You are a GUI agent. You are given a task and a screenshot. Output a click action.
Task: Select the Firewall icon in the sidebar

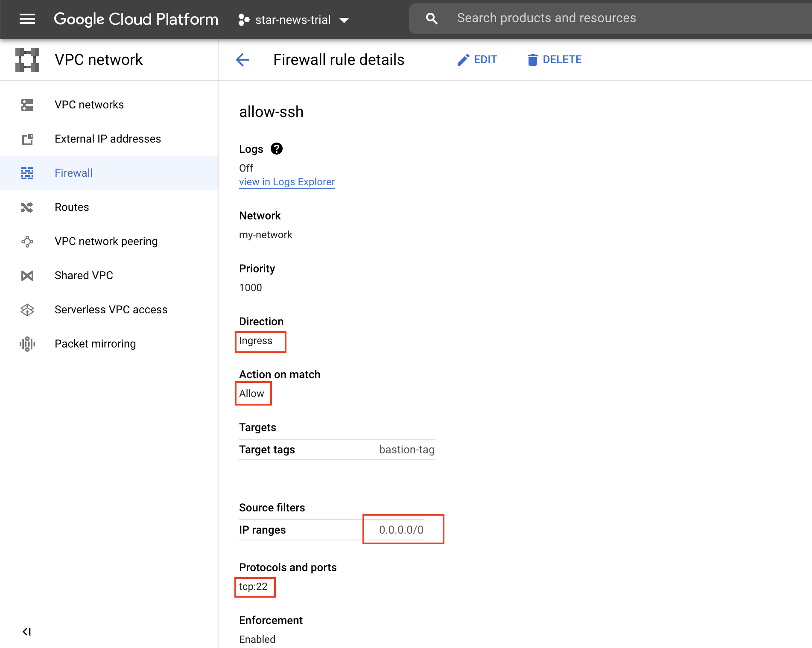click(x=27, y=173)
